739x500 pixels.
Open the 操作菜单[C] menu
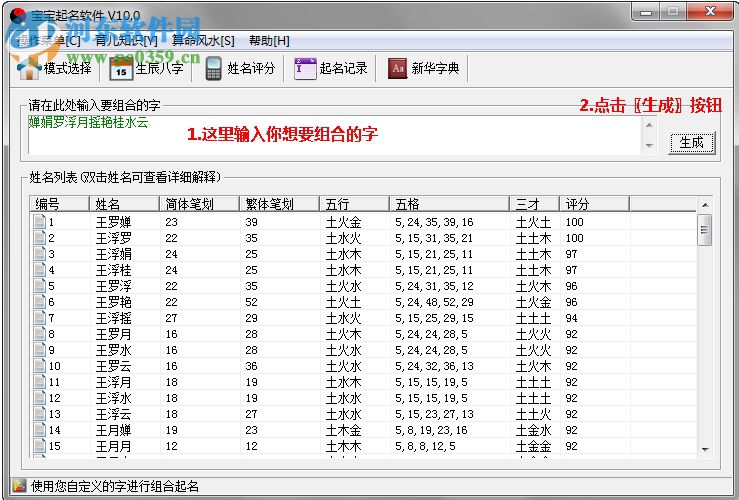(x=49, y=41)
